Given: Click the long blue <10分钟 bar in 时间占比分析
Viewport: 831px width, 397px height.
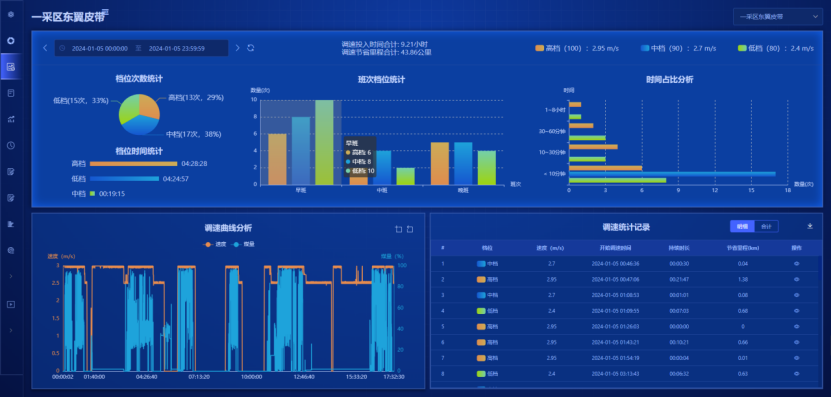Looking at the screenshot, I should [672, 173].
